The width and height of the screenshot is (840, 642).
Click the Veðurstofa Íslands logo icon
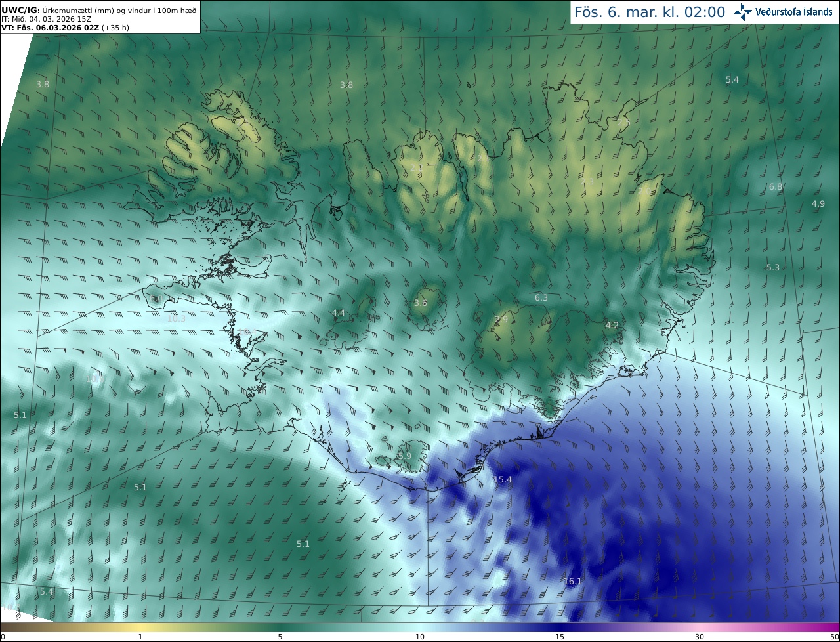743,12
